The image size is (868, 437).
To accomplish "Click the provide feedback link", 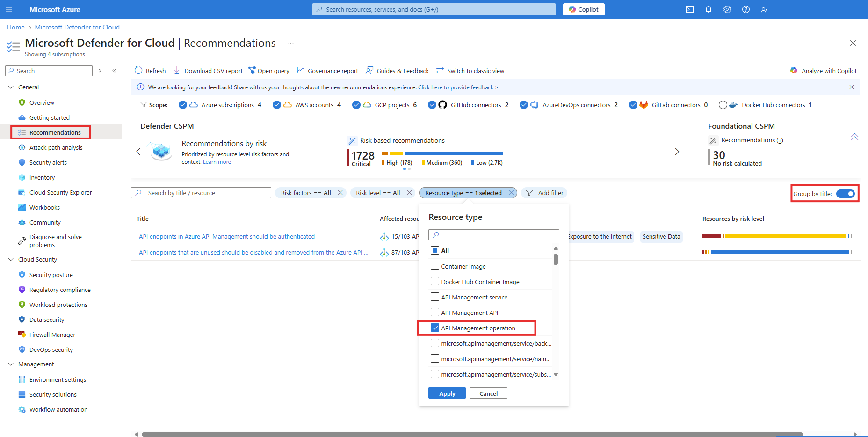I will coord(458,87).
